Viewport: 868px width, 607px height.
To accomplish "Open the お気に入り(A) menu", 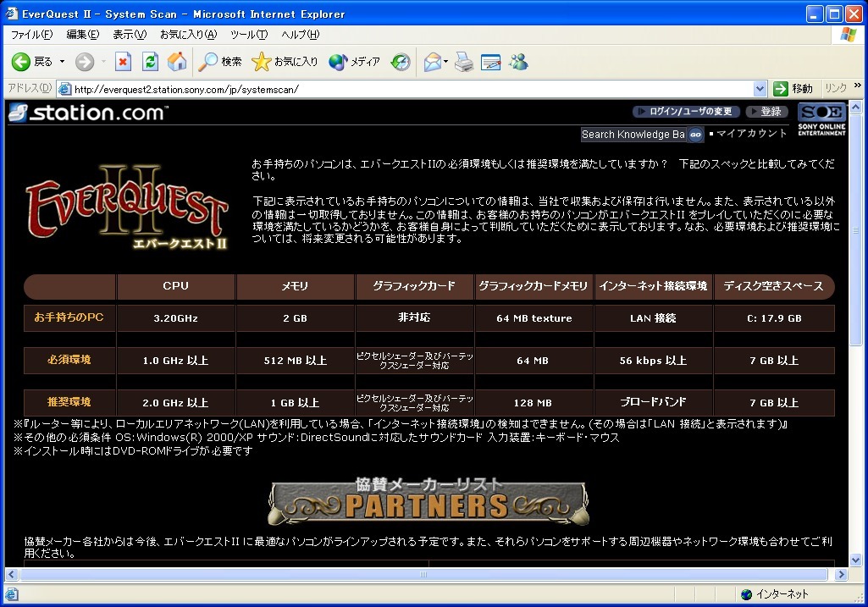I will click(188, 35).
